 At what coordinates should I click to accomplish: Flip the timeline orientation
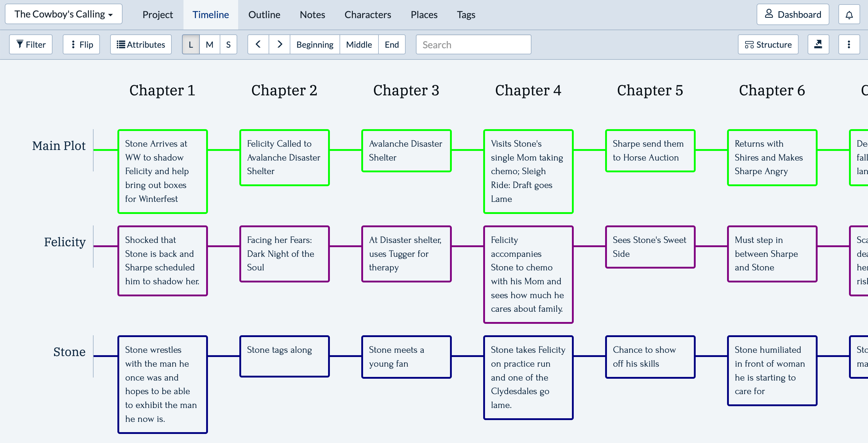click(x=81, y=44)
